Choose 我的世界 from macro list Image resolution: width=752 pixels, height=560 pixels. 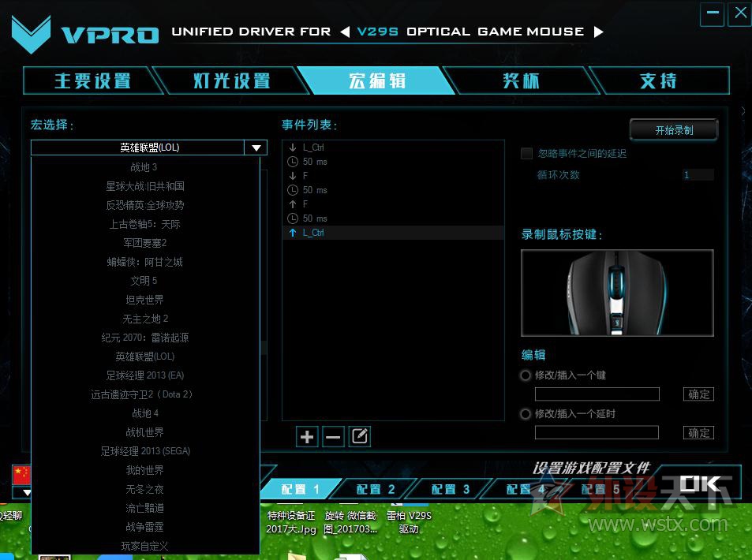coord(145,470)
